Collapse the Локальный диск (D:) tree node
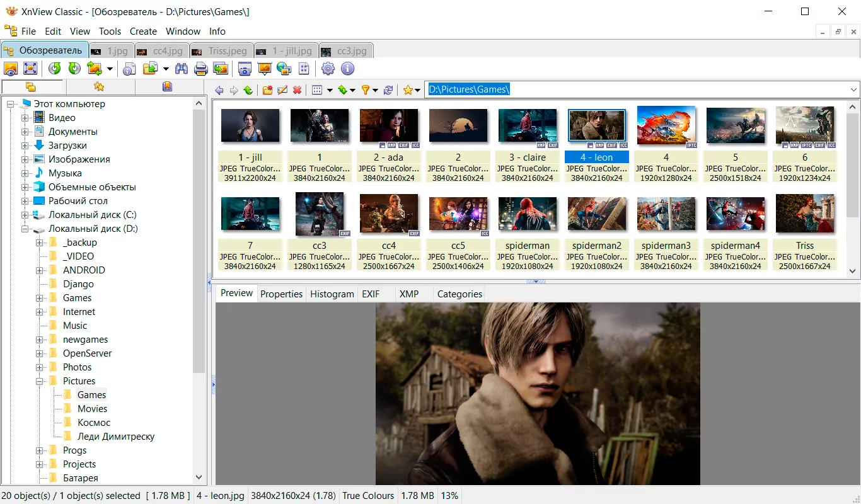 pos(25,229)
